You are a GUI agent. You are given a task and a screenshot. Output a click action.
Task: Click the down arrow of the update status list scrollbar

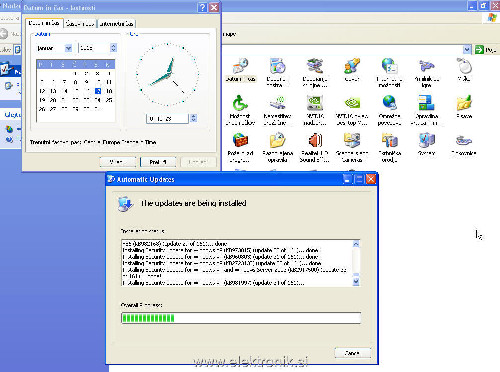(x=356, y=282)
